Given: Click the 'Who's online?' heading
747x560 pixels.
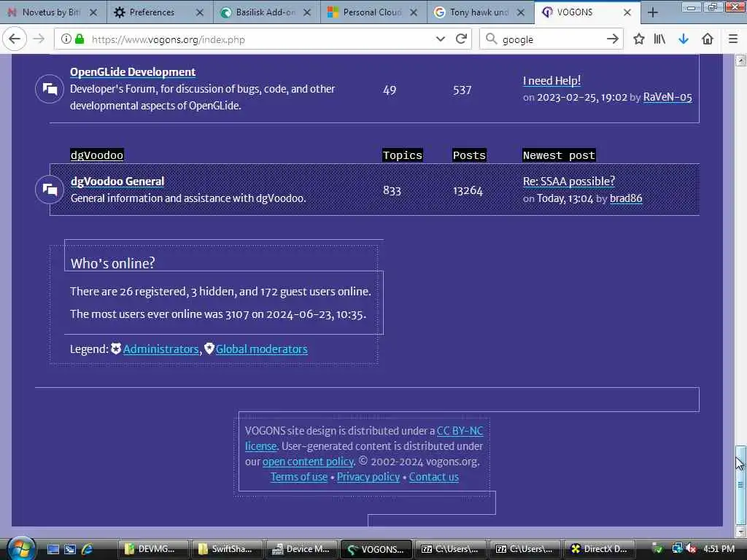Looking at the screenshot, I should [x=112, y=263].
